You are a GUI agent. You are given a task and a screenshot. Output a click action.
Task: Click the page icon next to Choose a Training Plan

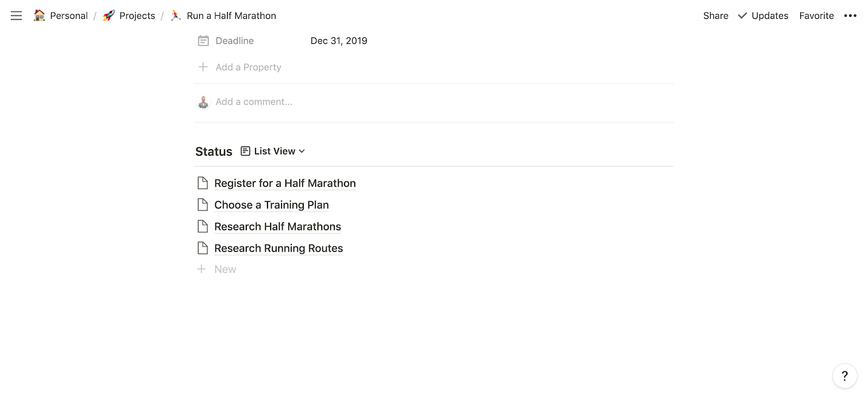tap(203, 205)
